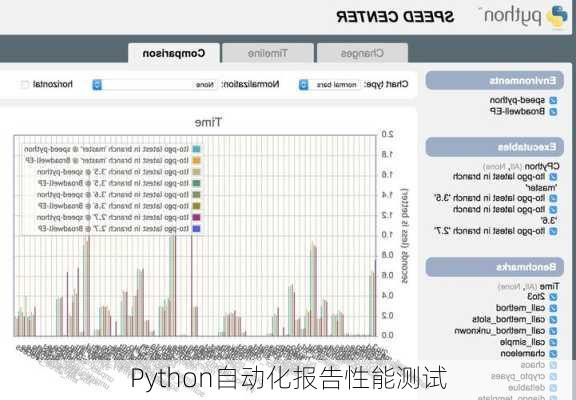
Task: Click legend swatch for 'master' @ speed-python
Action: (x=197, y=149)
